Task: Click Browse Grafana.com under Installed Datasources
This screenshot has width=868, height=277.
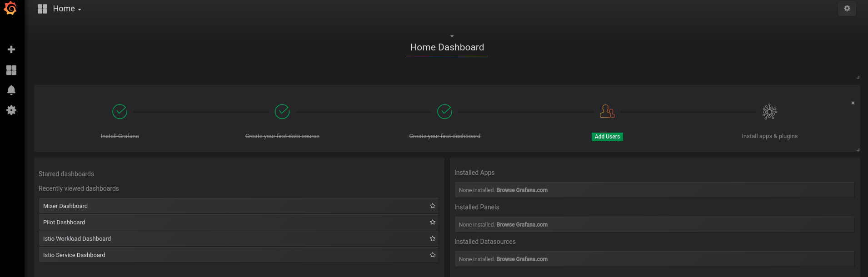Action: pos(522,259)
